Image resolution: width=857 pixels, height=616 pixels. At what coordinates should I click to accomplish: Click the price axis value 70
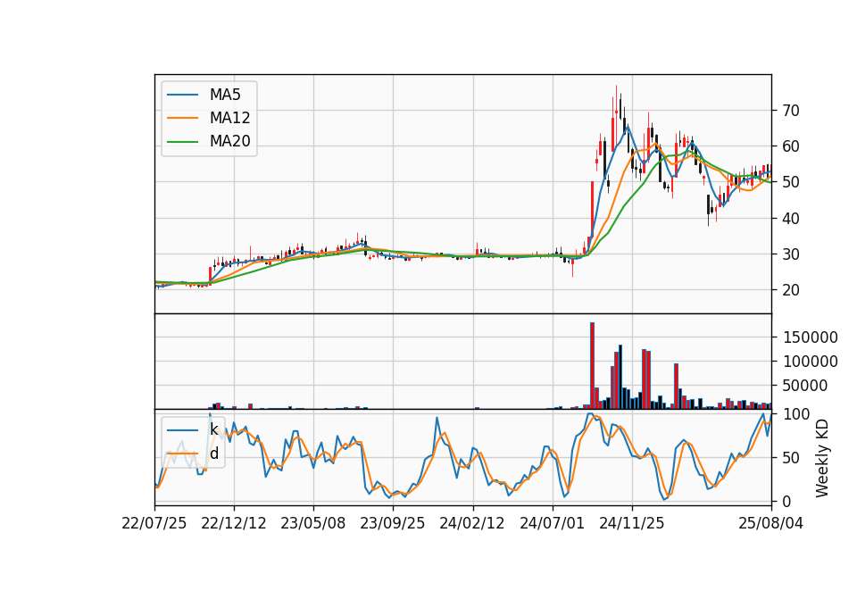[x=791, y=111]
